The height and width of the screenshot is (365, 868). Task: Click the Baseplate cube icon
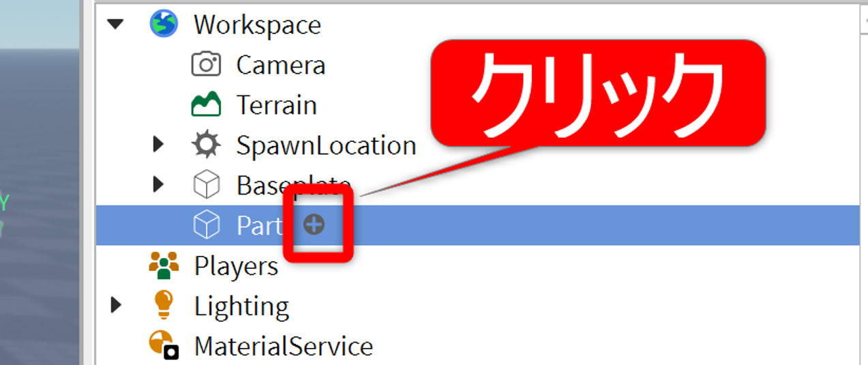pyautogui.click(x=206, y=185)
